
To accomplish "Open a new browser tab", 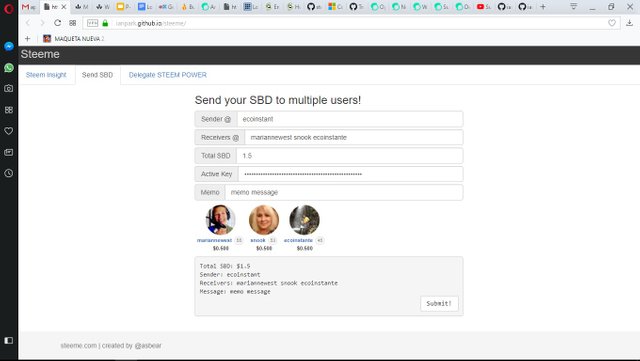I will (x=543, y=7).
